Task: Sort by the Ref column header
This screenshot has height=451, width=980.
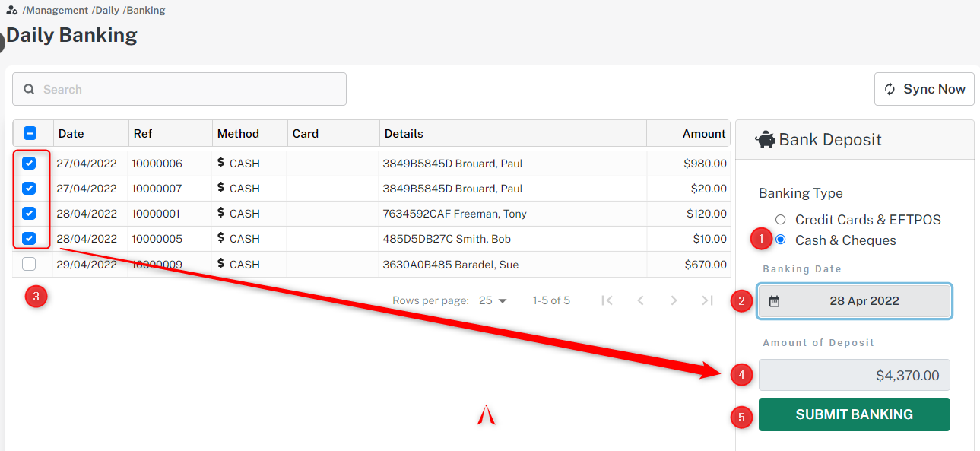Action: click(143, 133)
